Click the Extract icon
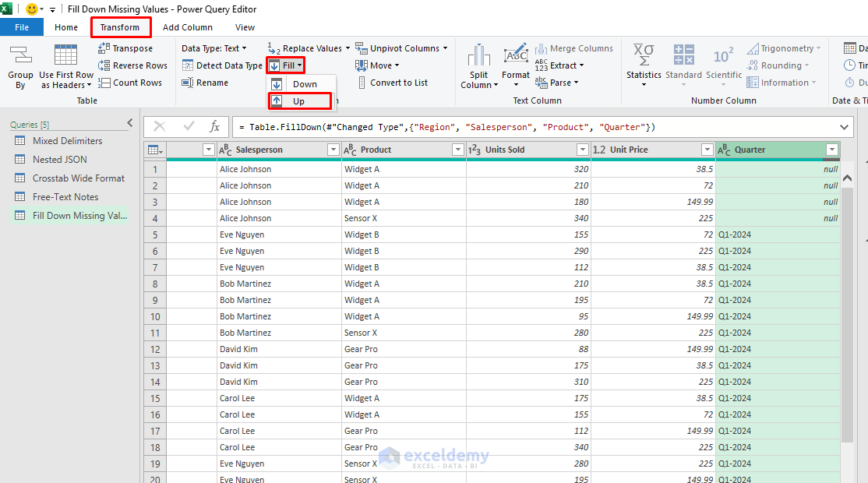 tap(541, 65)
